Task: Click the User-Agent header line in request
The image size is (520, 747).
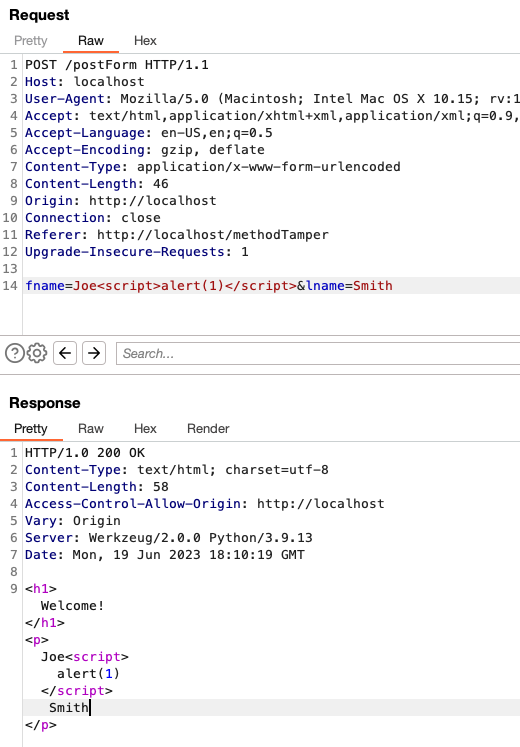Action: click(x=271, y=99)
